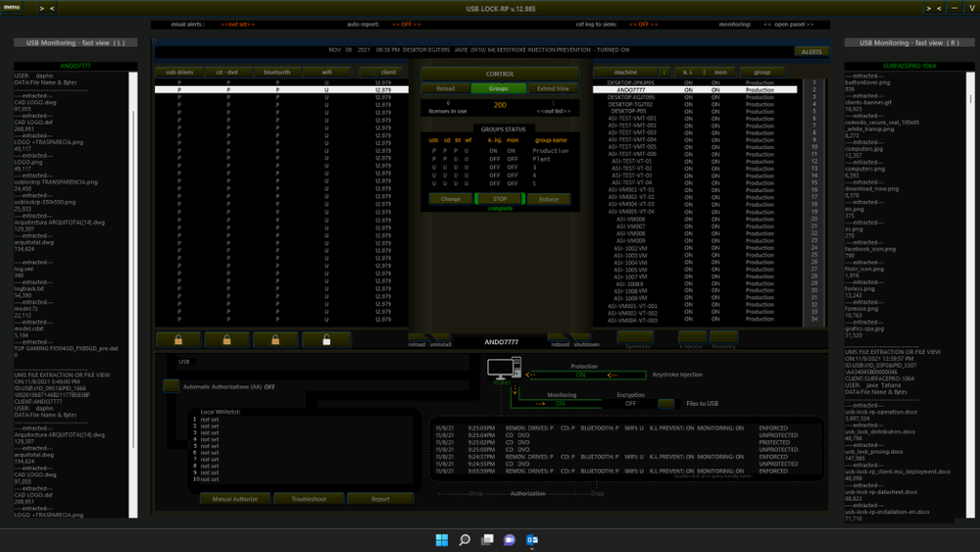Open Windows Search from the taskbar
The width and height of the screenshot is (980, 552).
pyautogui.click(x=465, y=540)
